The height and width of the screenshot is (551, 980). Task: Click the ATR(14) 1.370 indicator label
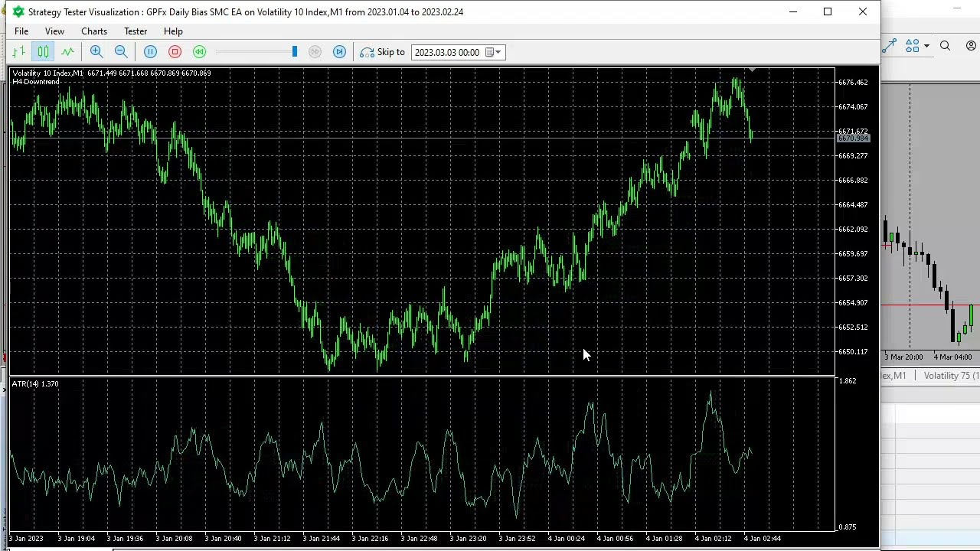pos(35,383)
